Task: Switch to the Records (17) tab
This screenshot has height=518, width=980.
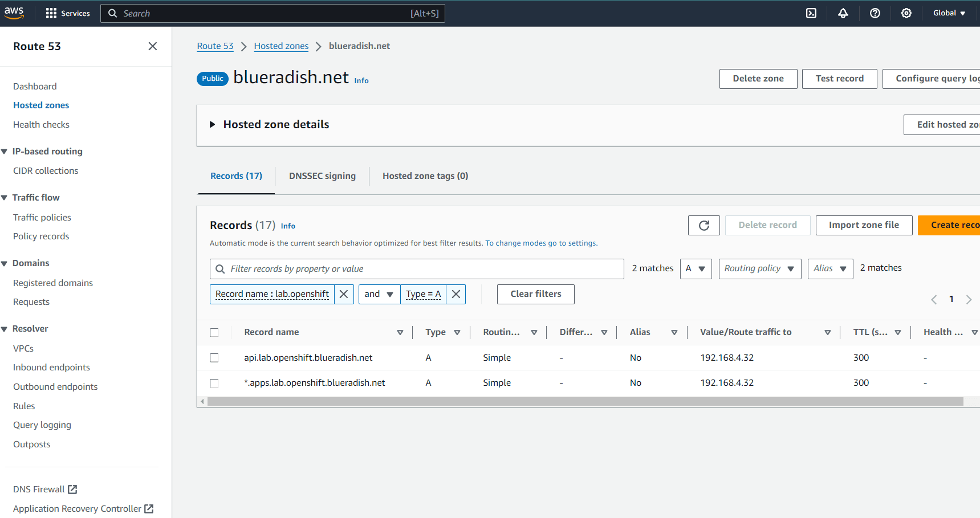Action: tap(236, 176)
